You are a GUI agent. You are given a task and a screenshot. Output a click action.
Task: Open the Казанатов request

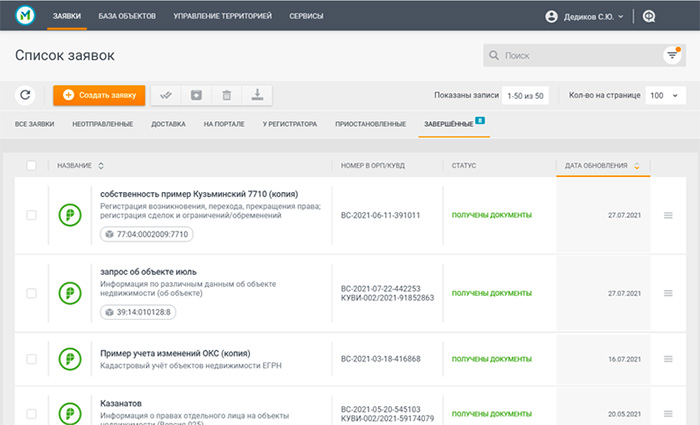click(121, 404)
